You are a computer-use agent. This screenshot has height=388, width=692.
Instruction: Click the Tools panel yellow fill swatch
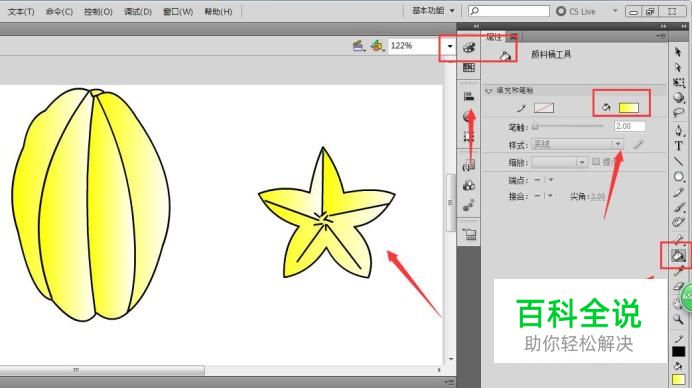coord(678,379)
